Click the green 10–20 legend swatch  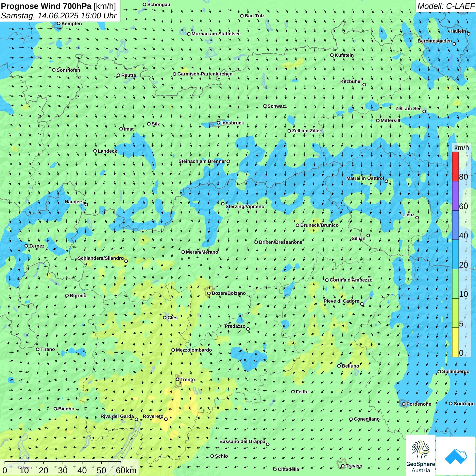[x=455, y=284]
